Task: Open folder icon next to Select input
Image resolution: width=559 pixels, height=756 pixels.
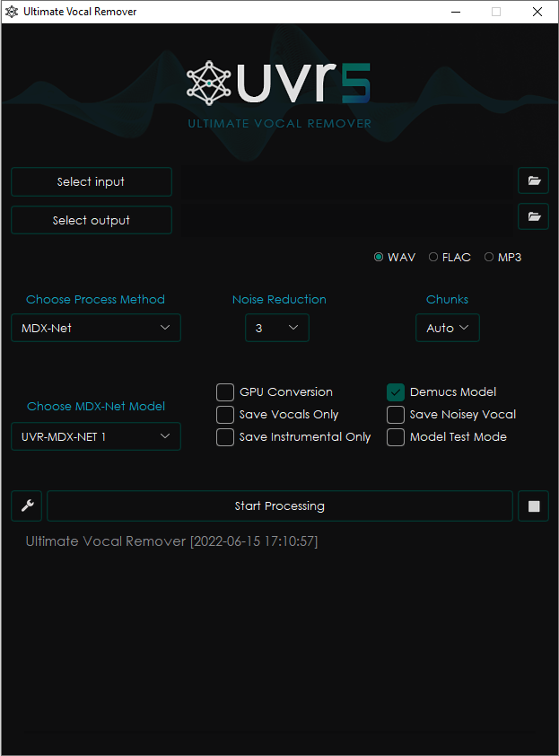Action: (534, 181)
